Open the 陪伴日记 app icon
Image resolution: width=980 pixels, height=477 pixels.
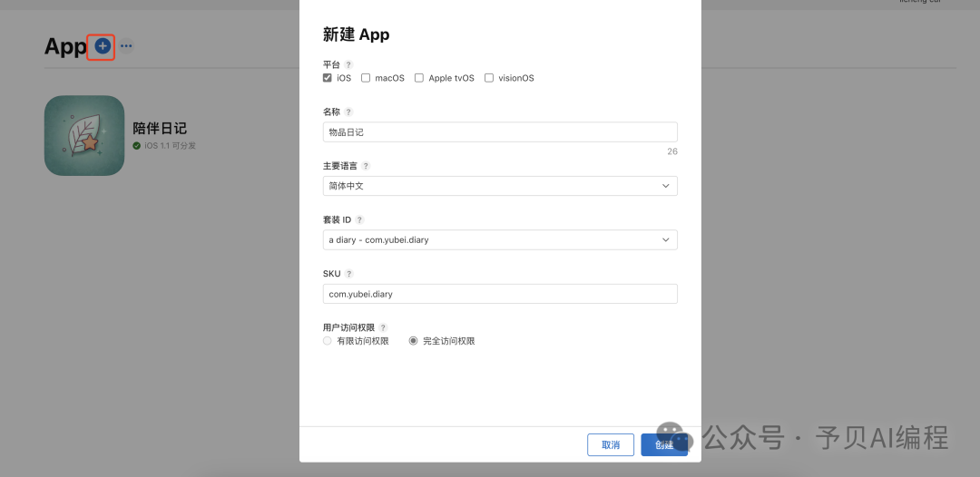point(84,135)
